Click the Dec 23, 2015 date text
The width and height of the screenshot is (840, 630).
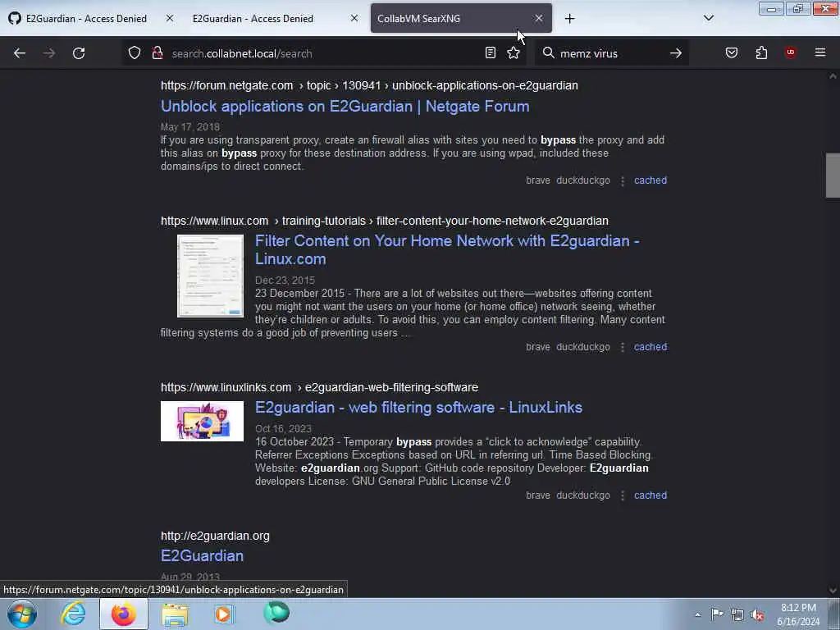[285, 281]
